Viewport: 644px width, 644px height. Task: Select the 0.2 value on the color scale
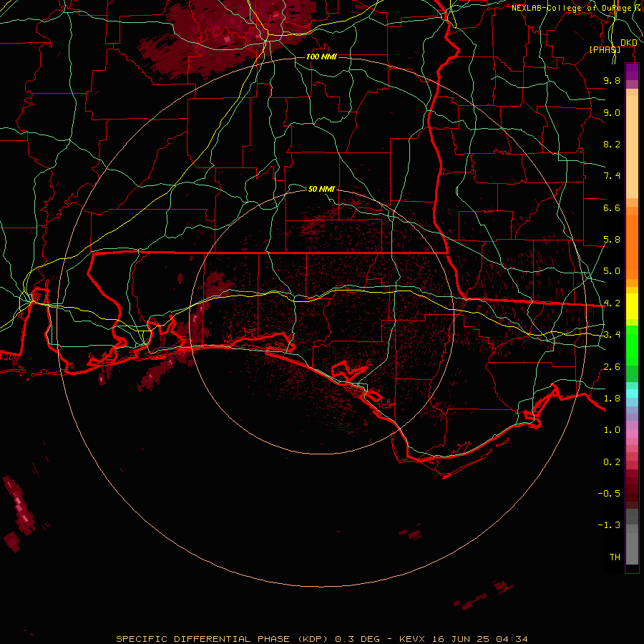pos(612,462)
